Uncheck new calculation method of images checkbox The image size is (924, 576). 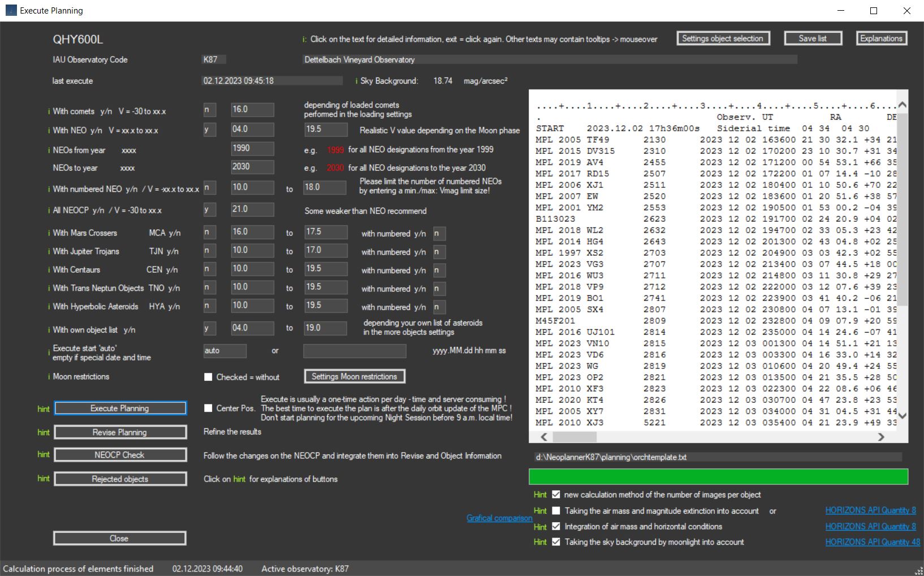point(556,495)
